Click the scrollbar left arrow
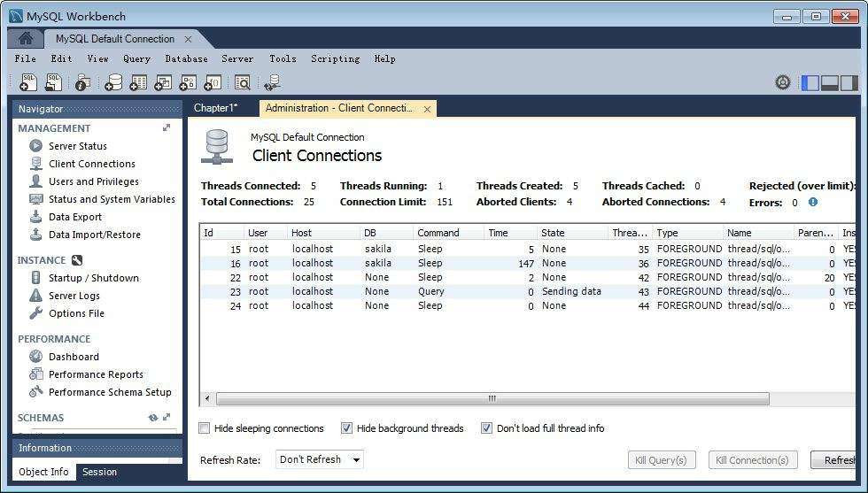 207,398
